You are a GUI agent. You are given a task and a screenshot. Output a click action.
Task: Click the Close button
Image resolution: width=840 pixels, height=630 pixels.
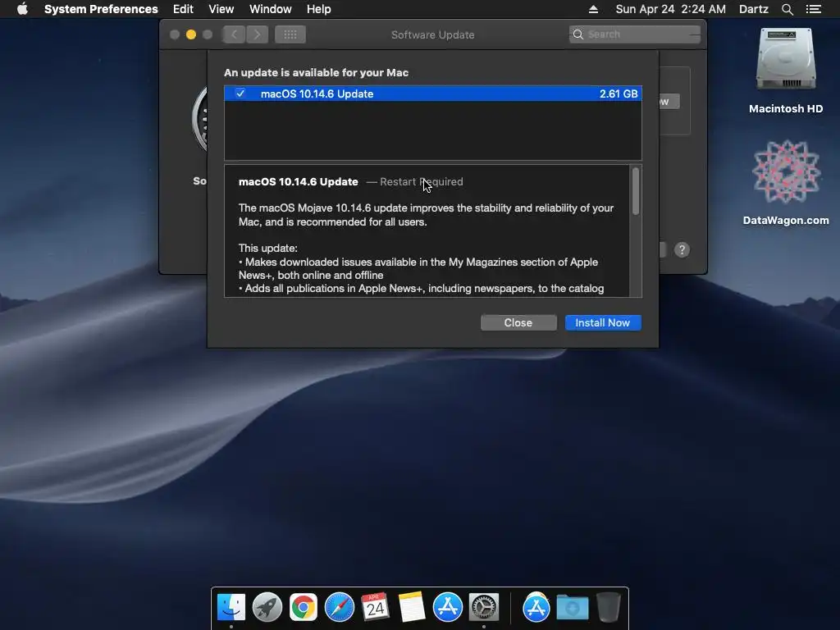pyautogui.click(x=518, y=322)
